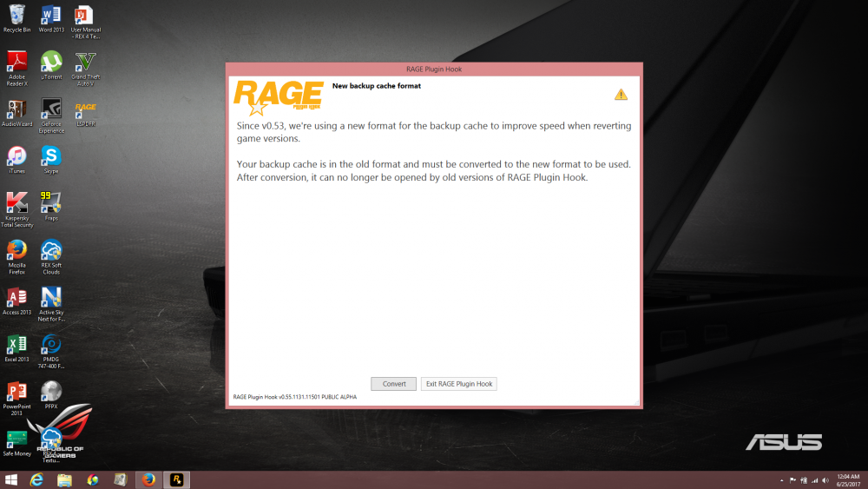Click the 'New backup cache format' heading

tap(377, 86)
